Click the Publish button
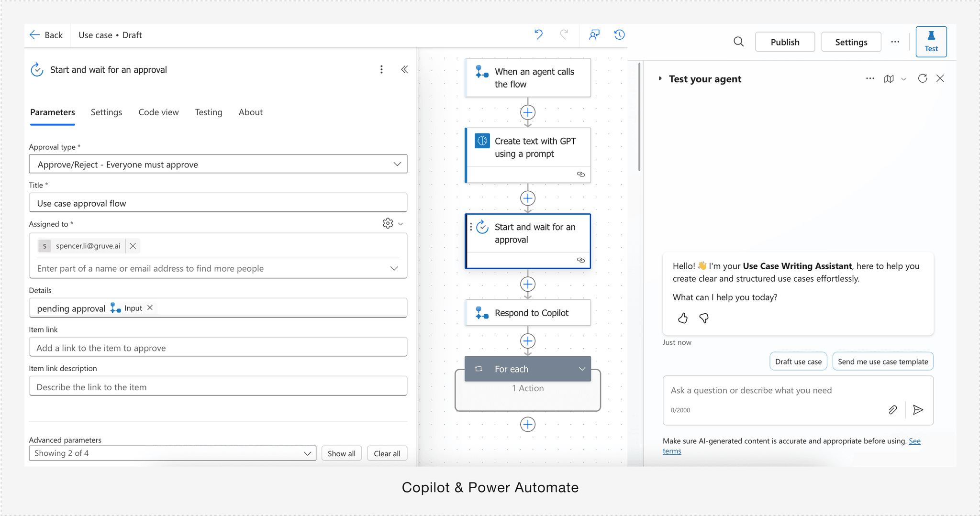Viewport: 980px width, 516px height. coord(785,42)
